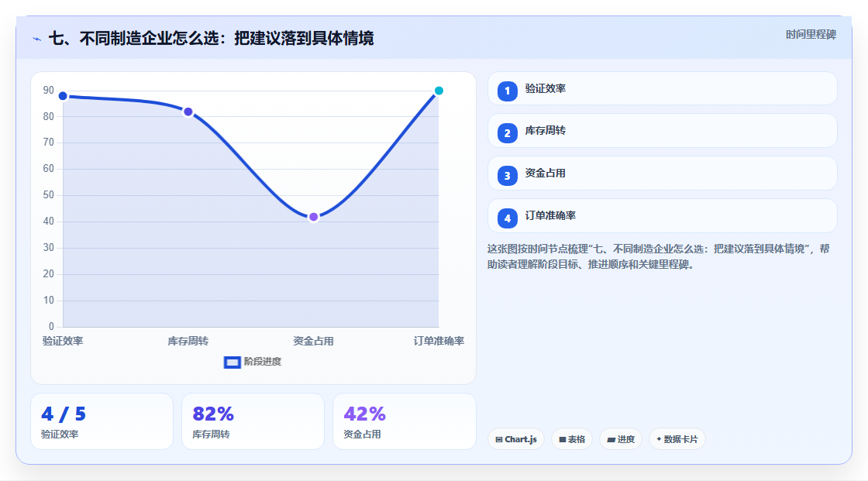Click the lightning icon beside the title
The width and height of the screenshot is (868, 481).
(x=37, y=39)
